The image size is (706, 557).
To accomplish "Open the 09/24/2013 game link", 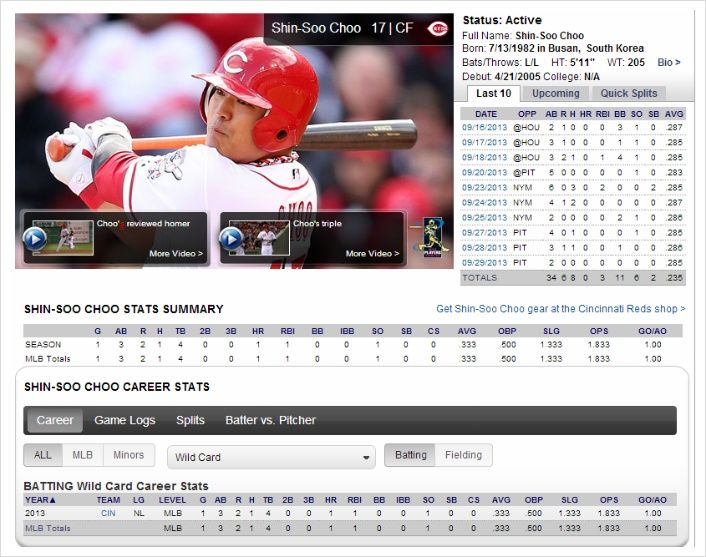I will pyautogui.click(x=484, y=203).
